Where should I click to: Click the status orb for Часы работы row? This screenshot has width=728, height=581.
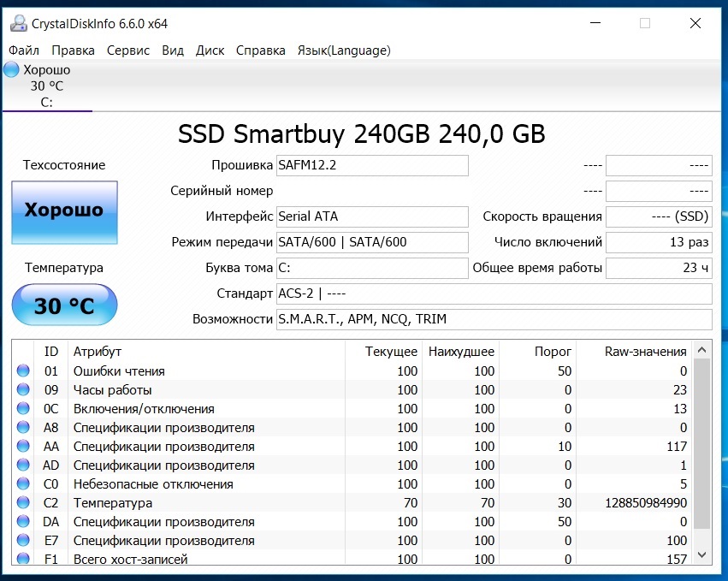(x=22, y=390)
